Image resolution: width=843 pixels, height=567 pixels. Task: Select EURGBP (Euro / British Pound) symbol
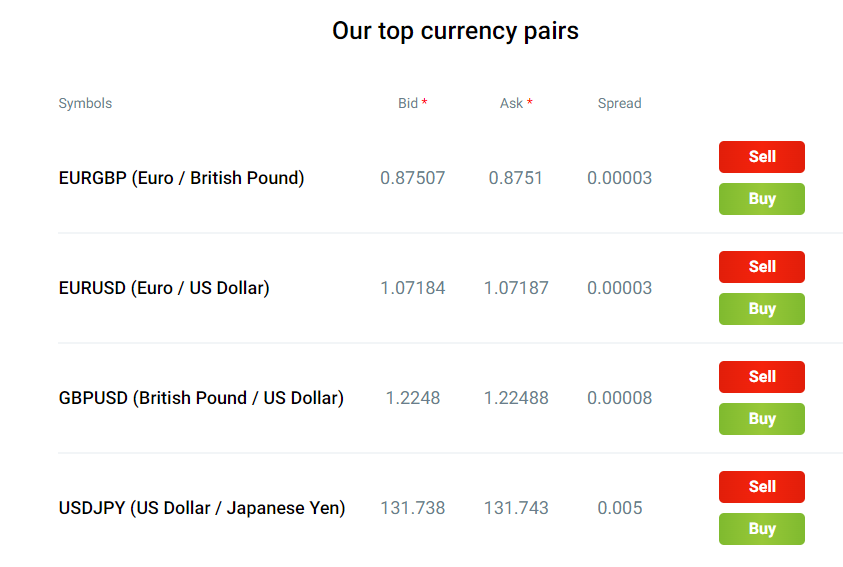pyautogui.click(x=181, y=178)
